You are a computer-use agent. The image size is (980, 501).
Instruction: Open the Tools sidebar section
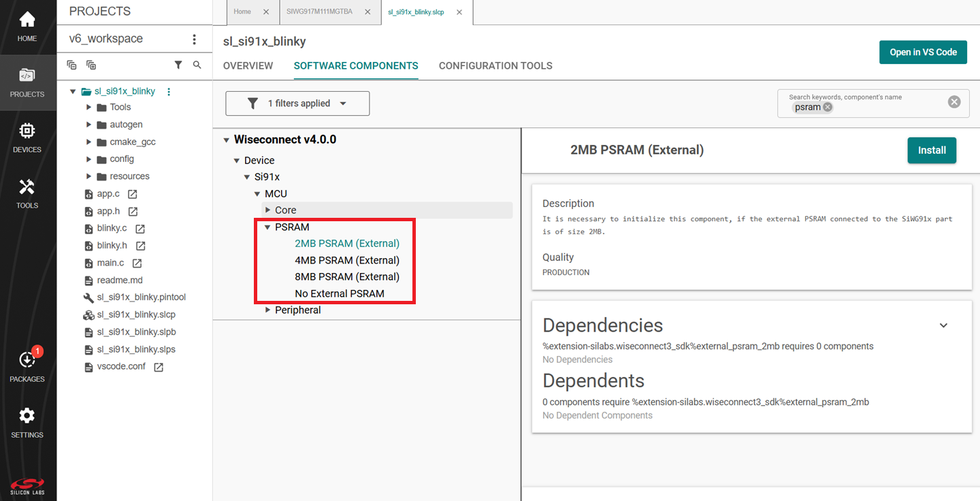point(27,193)
